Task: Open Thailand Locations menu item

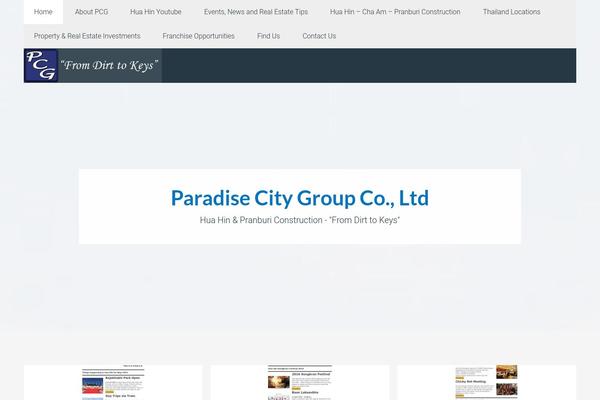Action: pos(512,12)
